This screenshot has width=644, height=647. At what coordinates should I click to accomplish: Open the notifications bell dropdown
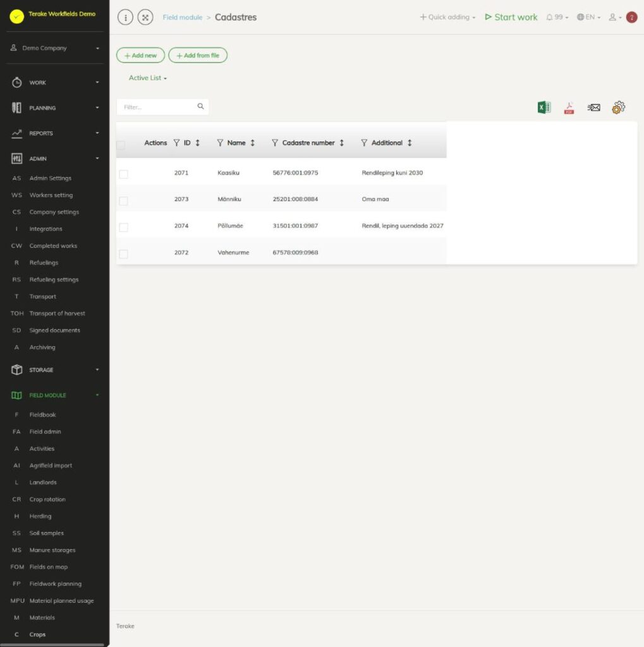(x=557, y=17)
